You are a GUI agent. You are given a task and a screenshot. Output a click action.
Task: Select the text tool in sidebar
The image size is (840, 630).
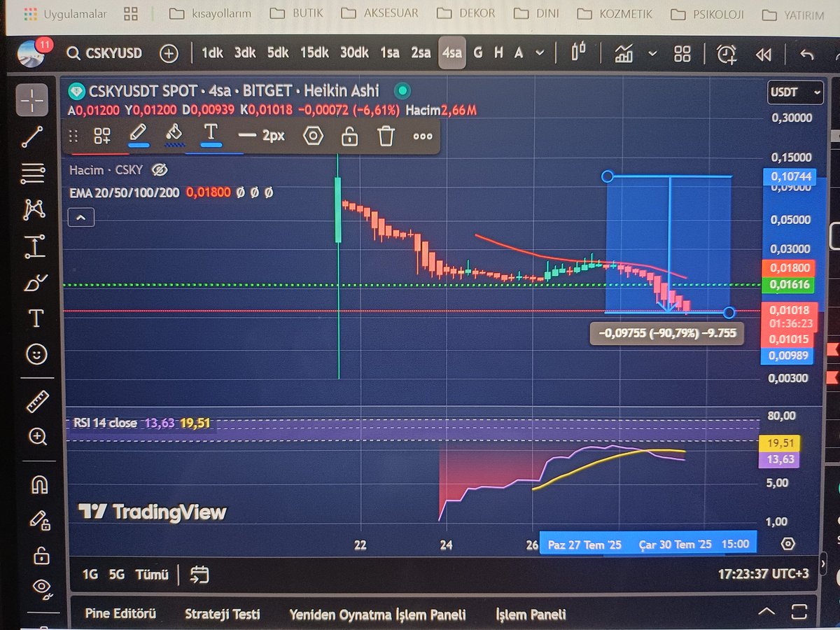point(35,319)
